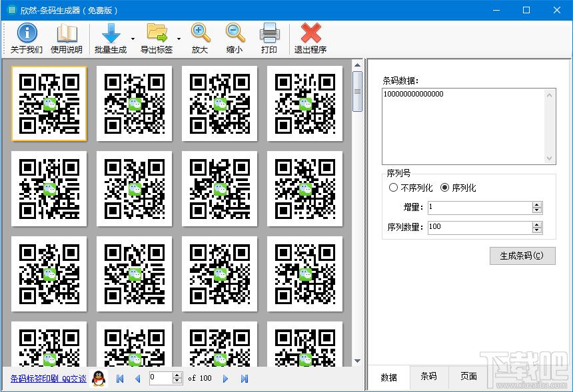Click the 导出标签 export folder icon
This screenshot has width=573, height=392.
pyautogui.click(x=157, y=33)
